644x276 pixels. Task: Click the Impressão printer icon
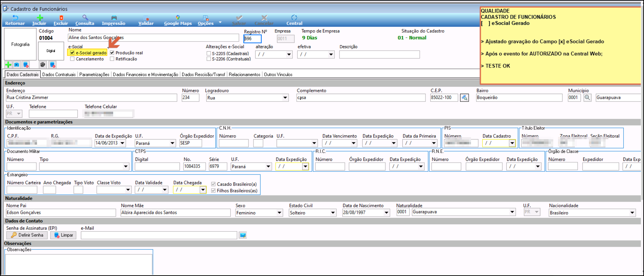point(114,18)
